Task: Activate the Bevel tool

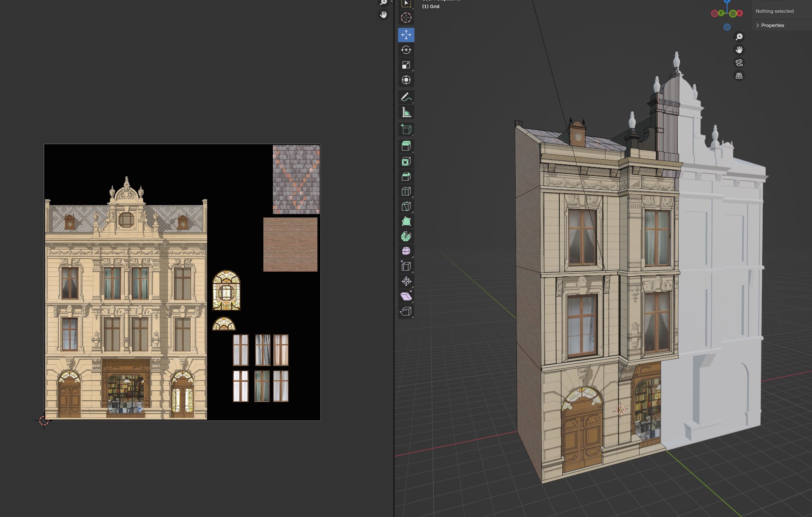Action: 406,176
